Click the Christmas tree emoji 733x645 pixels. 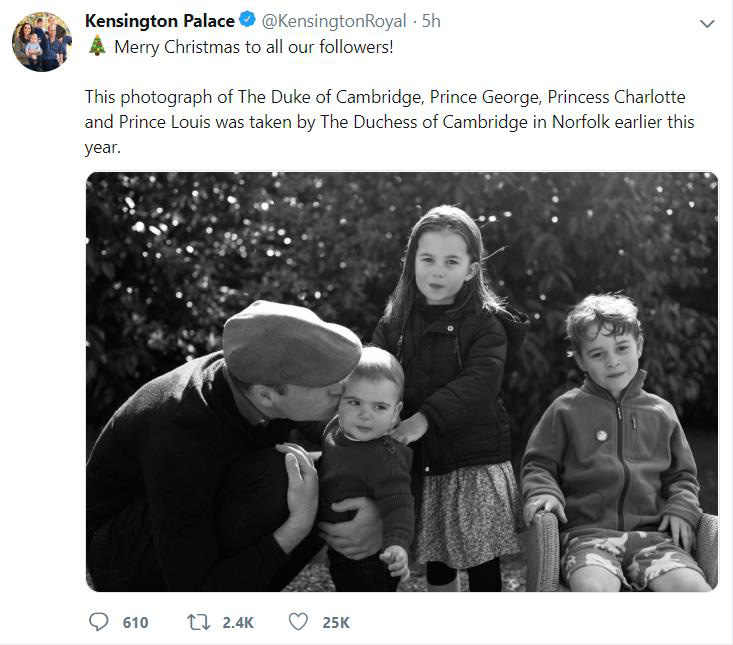pos(97,46)
